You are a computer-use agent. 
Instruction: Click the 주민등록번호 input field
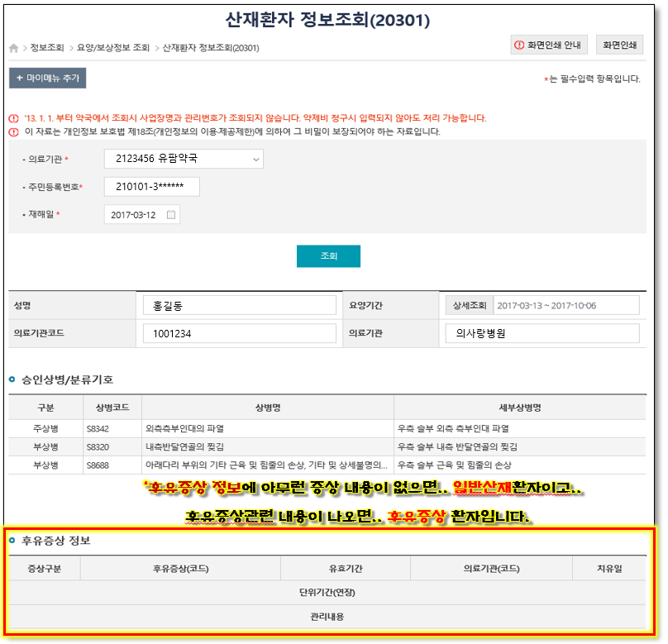coord(152,187)
